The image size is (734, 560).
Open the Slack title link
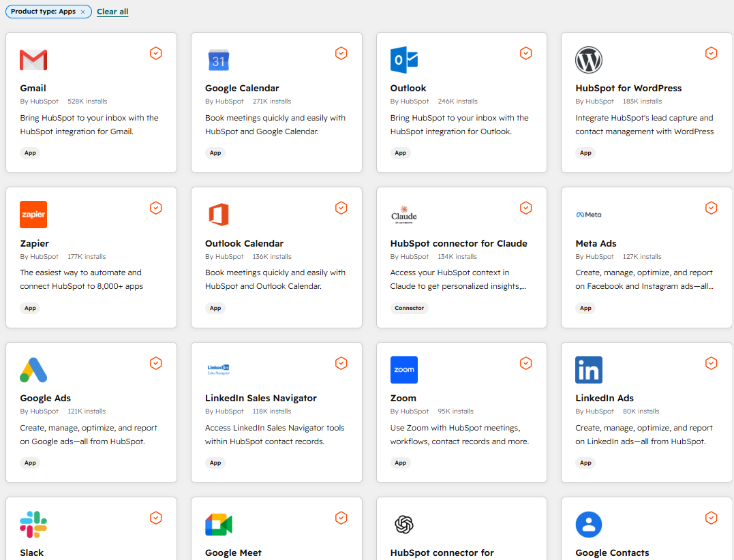[32, 553]
